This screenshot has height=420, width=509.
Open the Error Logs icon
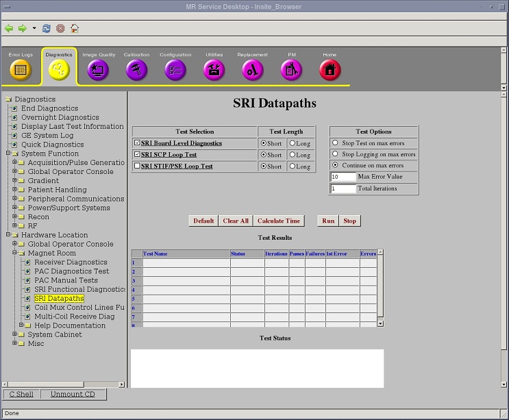[21, 69]
